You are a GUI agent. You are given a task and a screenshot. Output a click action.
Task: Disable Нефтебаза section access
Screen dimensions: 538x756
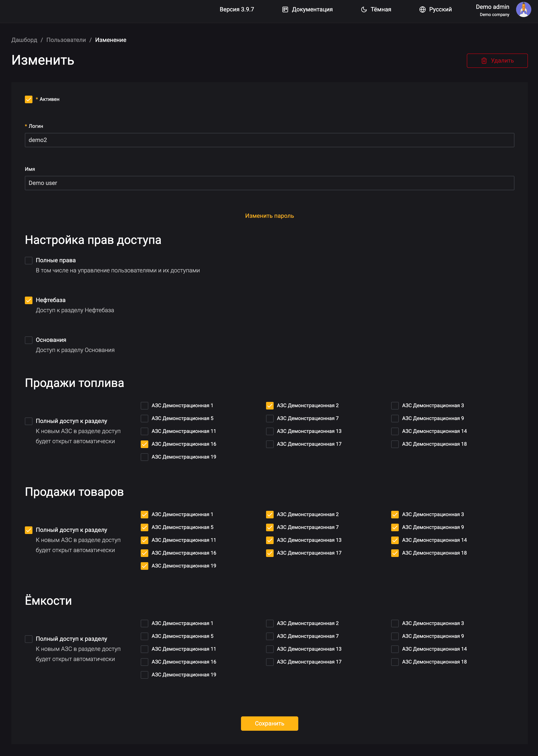28,300
